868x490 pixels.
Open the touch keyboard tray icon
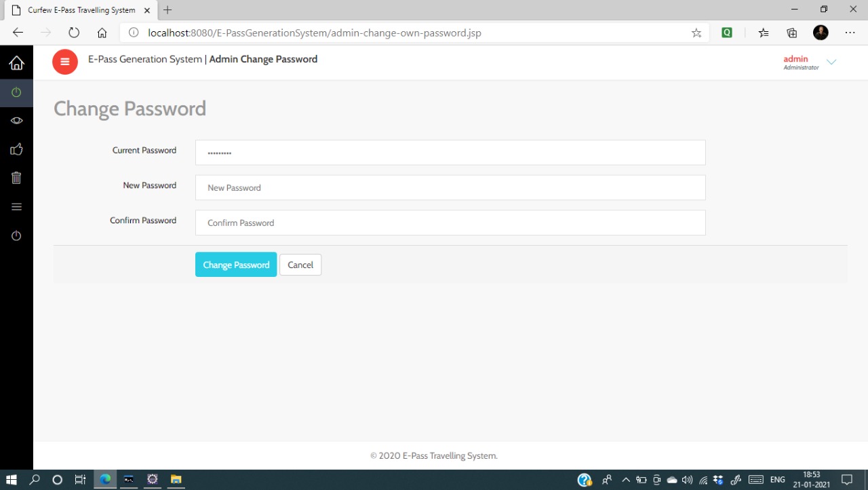[756, 480]
